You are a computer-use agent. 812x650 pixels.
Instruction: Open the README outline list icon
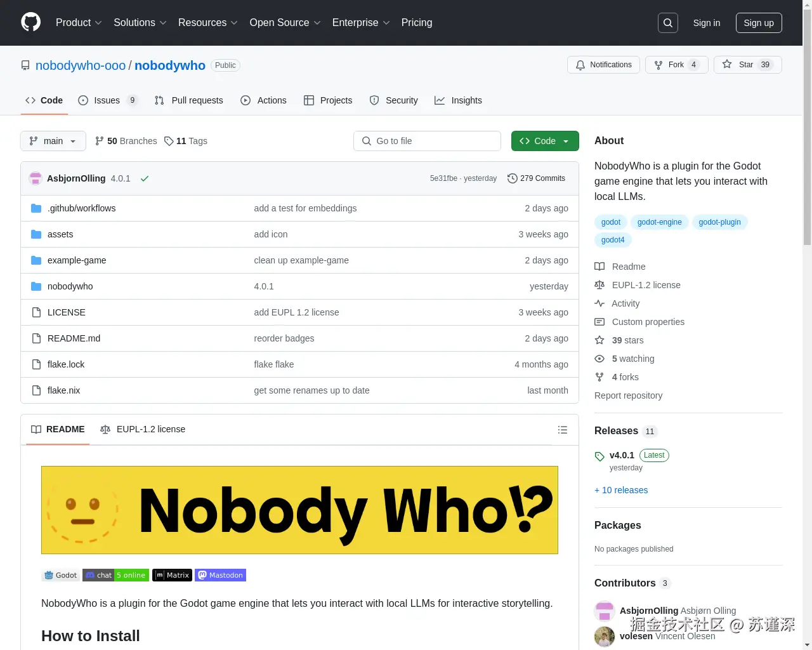click(563, 430)
